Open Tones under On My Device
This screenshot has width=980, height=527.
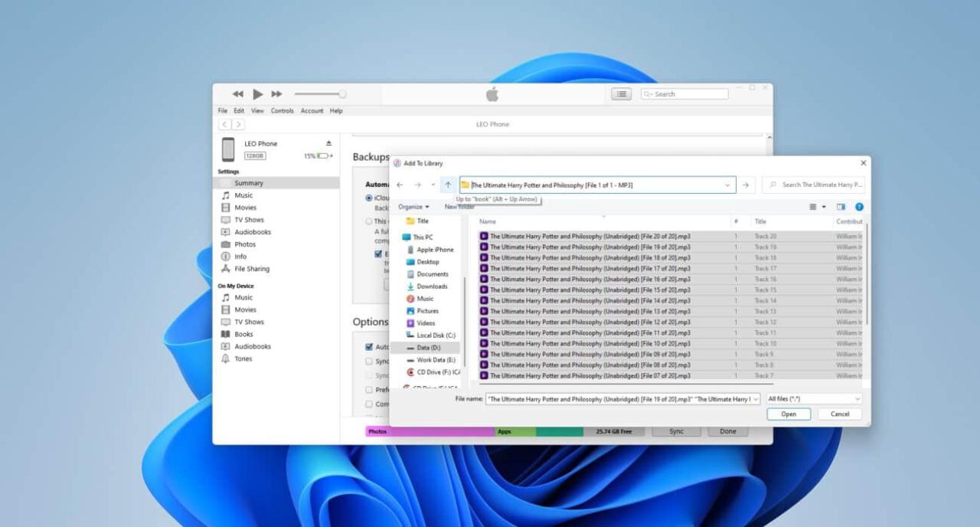pyautogui.click(x=243, y=358)
